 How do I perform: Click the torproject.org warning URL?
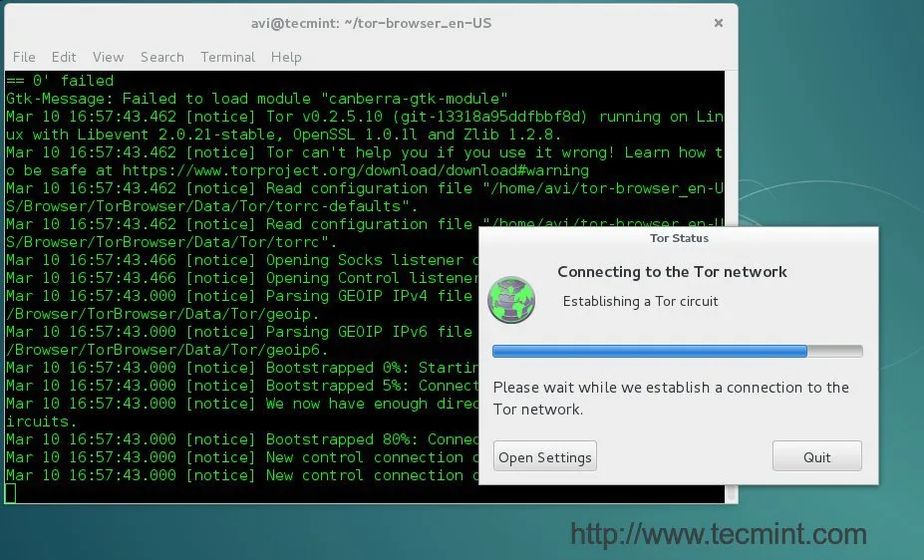click(355, 170)
